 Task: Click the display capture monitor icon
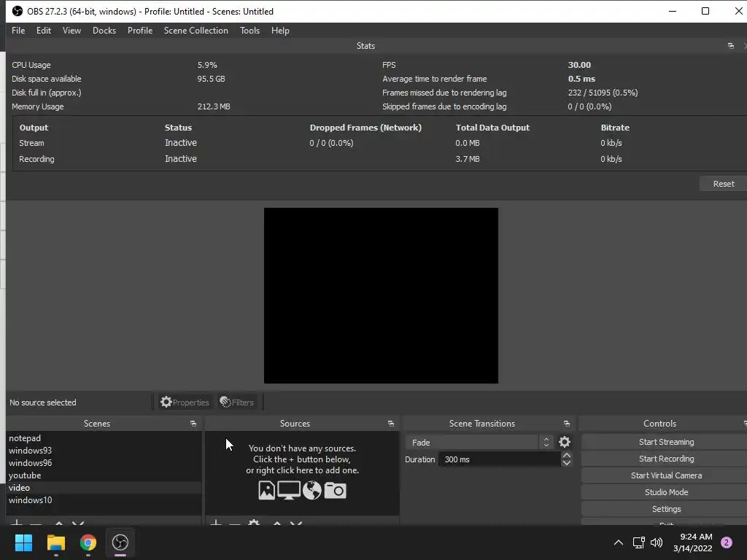click(289, 491)
